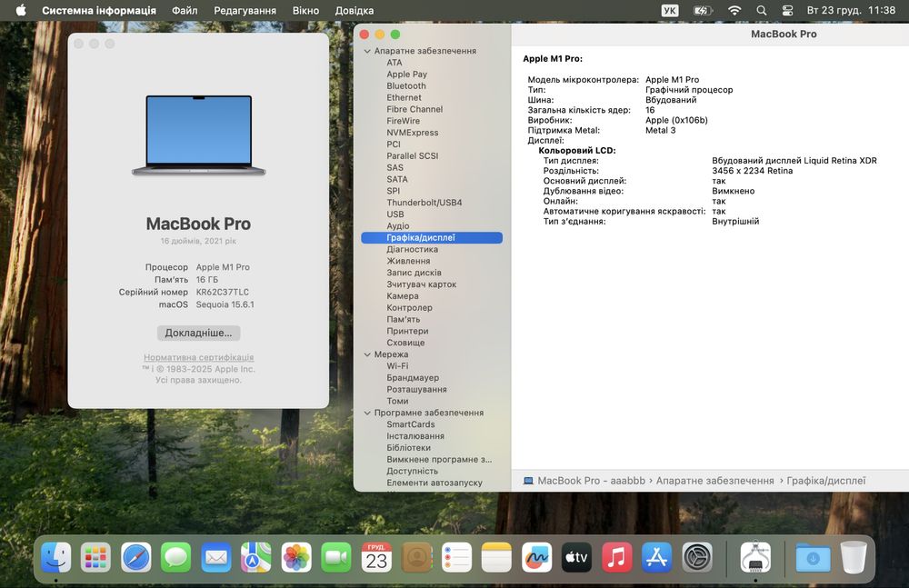Open the Файл menu
This screenshot has height=588, width=909.
[x=185, y=10]
